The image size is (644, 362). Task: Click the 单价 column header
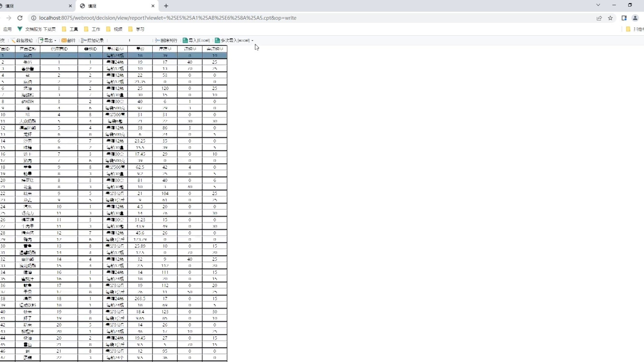coord(140,49)
